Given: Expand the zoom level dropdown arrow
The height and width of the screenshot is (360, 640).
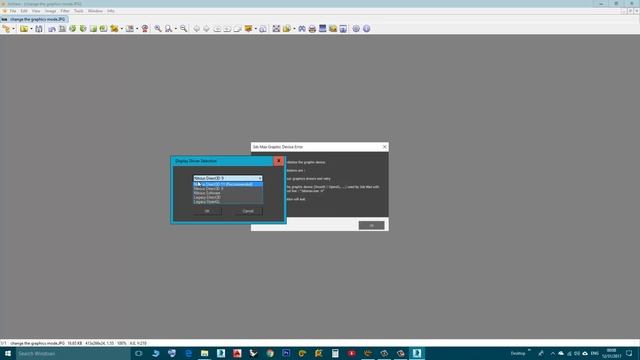Looking at the screenshot, I should pyautogui.click(x=176, y=29).
